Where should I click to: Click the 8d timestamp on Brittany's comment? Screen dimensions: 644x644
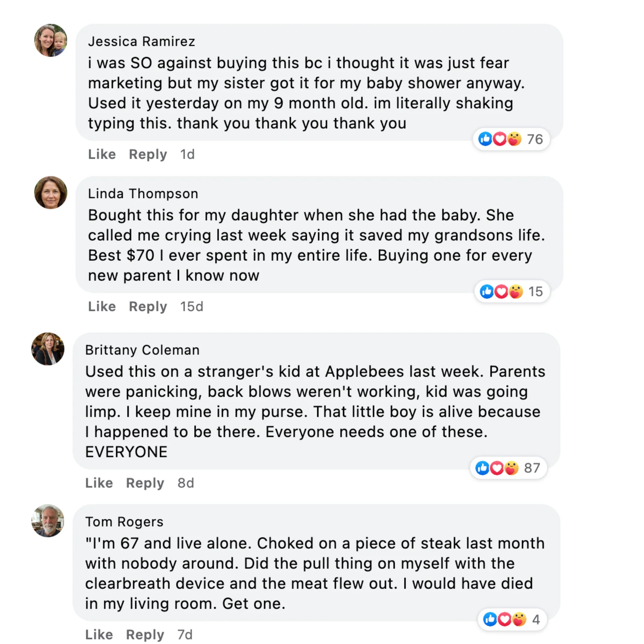point(186,483)
